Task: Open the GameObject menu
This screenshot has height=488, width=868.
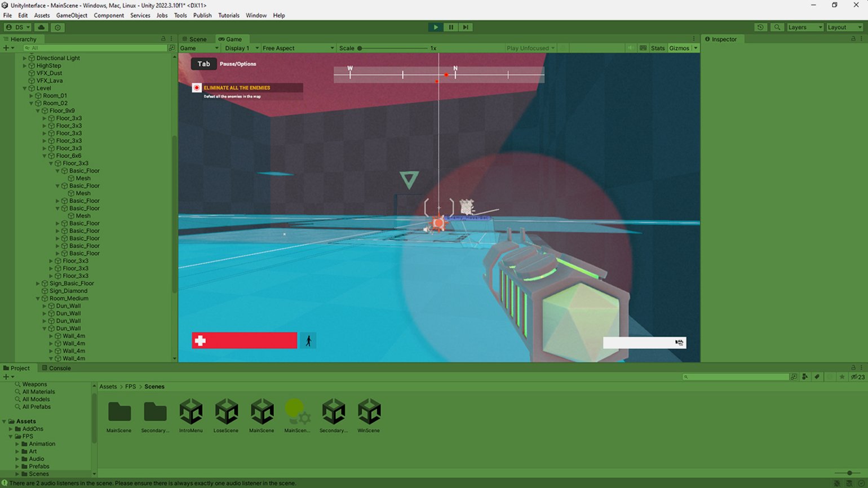Action: [x=72, y=15]
